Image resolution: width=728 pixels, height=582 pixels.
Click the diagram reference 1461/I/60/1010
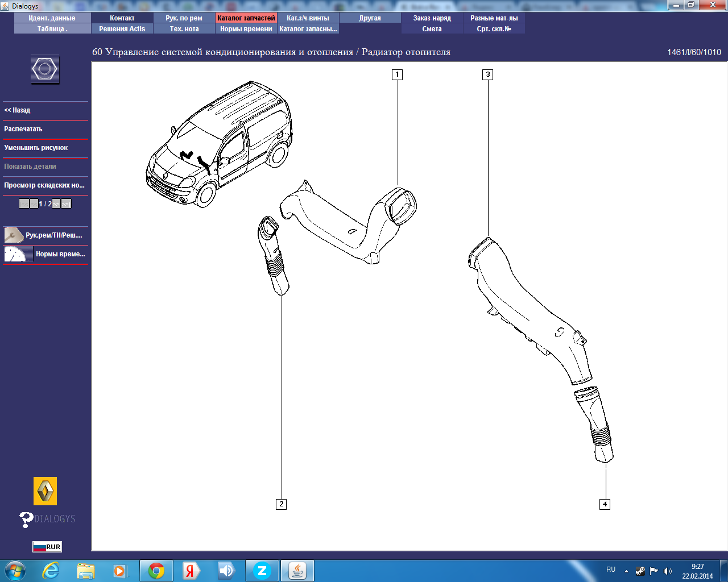coord(694,52)
